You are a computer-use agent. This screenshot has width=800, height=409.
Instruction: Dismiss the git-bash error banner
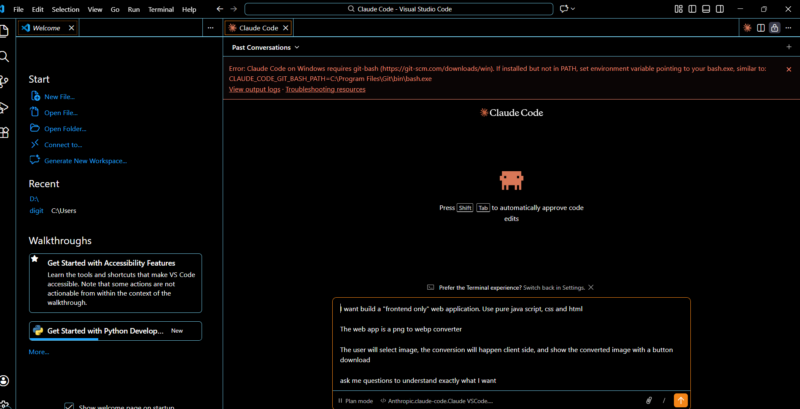pos(789,69)
